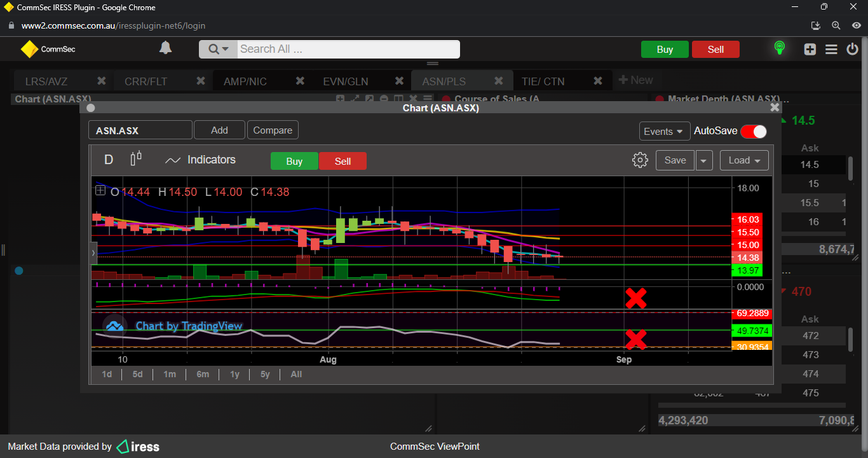
Task: Click the ASN.ASX symbol input field
Action: pyautogui.click(x=140, y=130)
